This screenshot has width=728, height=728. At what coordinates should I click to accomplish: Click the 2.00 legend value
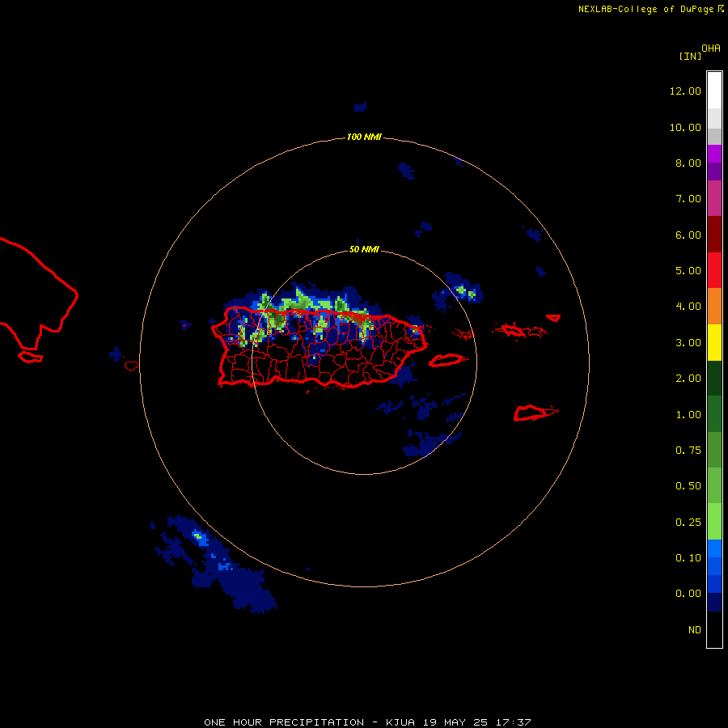[x=688, y=379]
